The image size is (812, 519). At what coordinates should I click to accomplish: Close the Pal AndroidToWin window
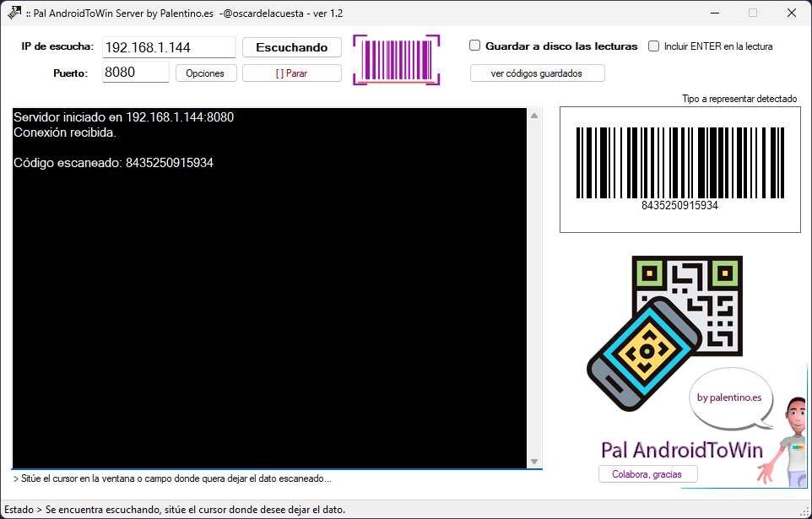click(791, 14)
